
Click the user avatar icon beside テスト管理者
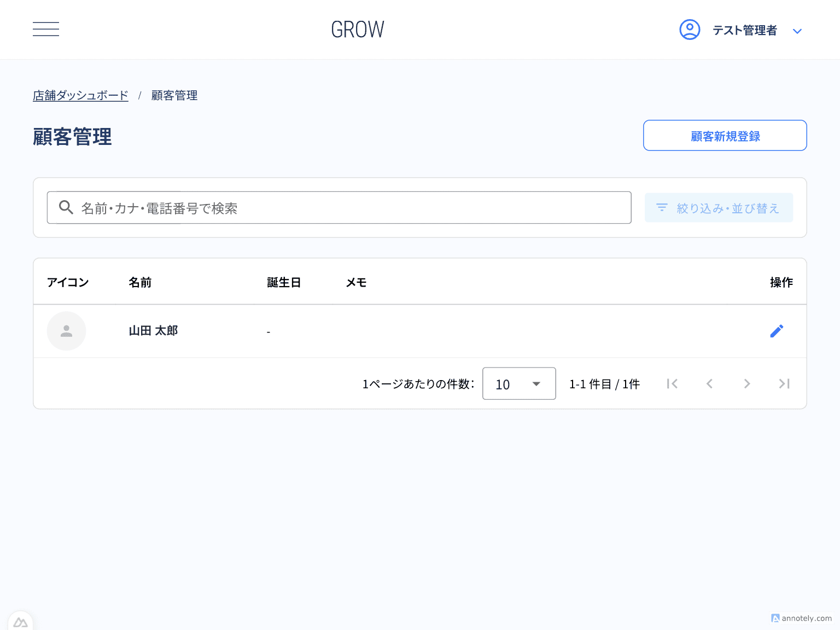click(690, 30)
